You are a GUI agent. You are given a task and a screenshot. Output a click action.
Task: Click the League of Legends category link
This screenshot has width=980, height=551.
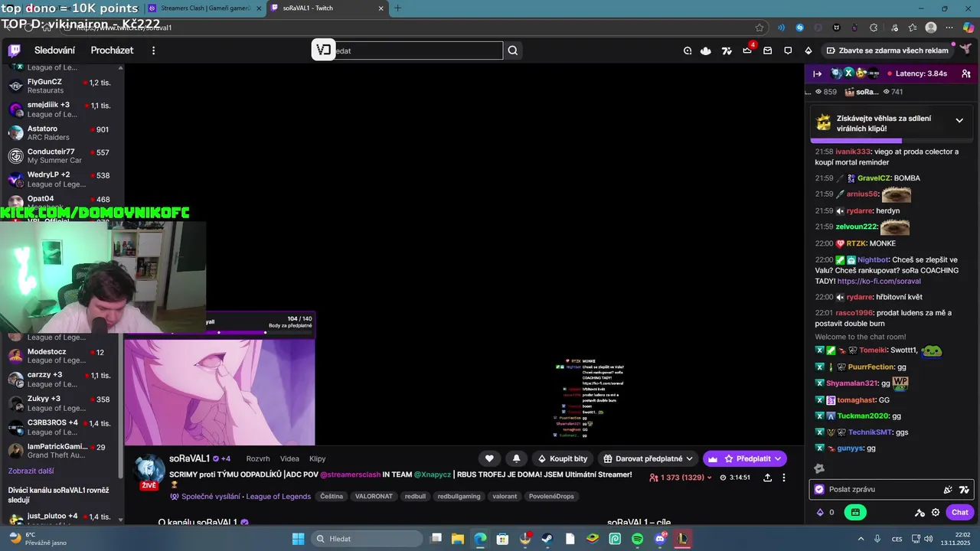[279, 496]
